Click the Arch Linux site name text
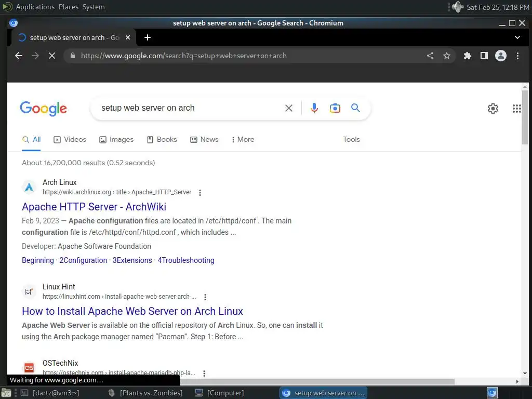 (59, 182)
